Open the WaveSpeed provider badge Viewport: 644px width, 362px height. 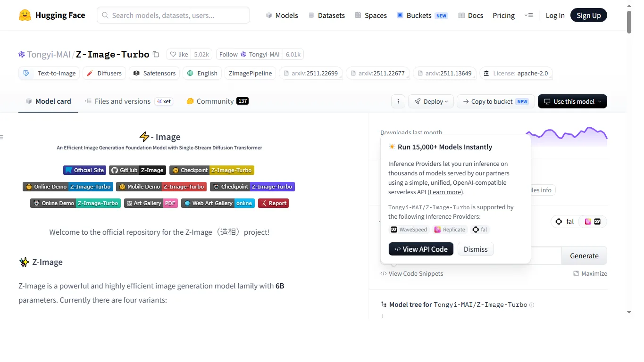tap(409, 230)
